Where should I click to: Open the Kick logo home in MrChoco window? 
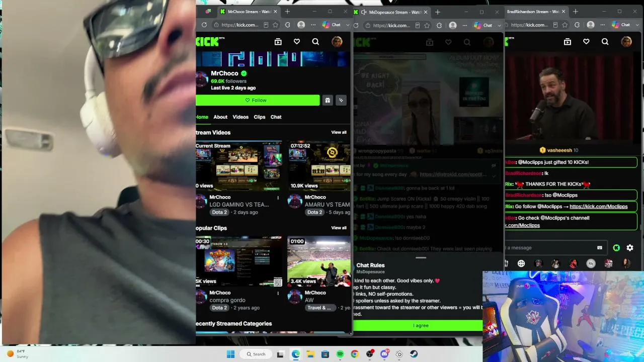[209, 42]
